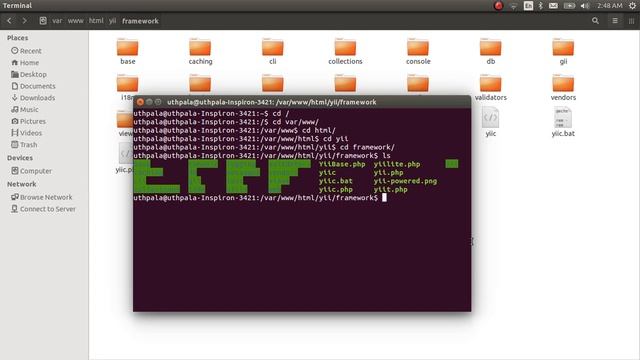Open the red notification indicator in top panel
This screenshot has width=640, height=360.
point(498,6)
